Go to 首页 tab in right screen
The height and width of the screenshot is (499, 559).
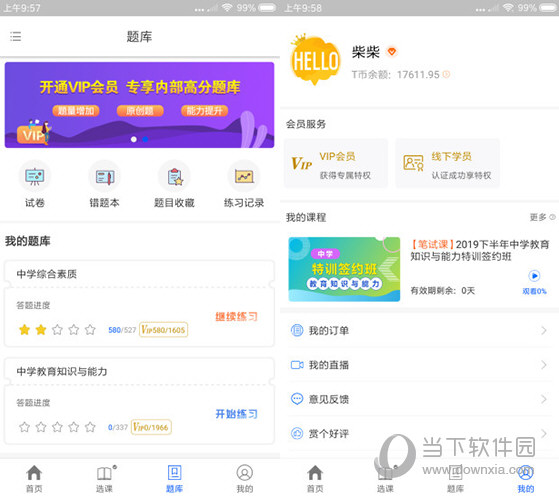(315, 479)
